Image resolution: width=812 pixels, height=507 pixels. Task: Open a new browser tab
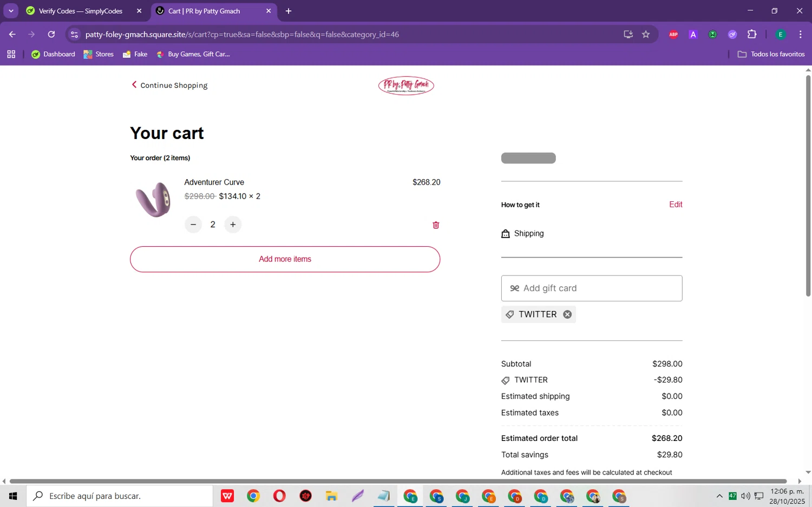(x=289, y=11)
